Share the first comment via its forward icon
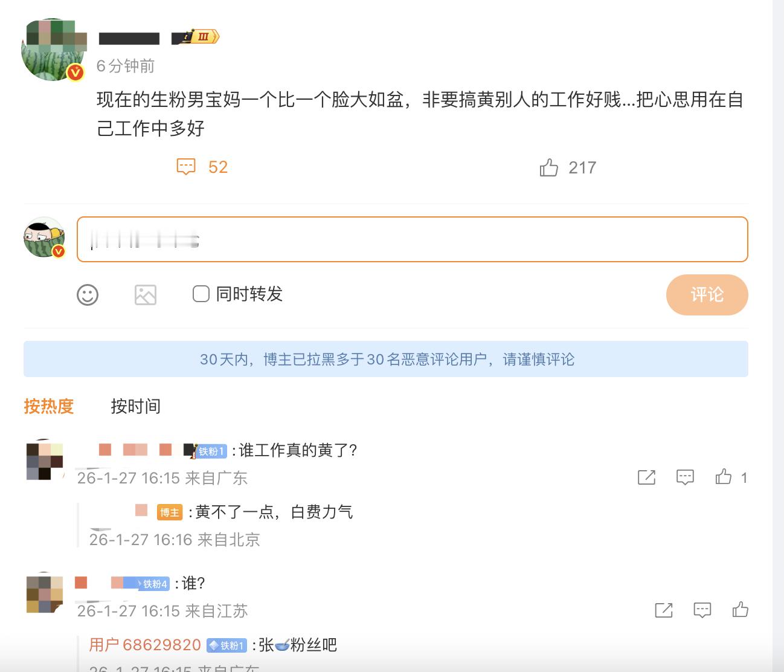Screen dimensions: 784x672 647,477
